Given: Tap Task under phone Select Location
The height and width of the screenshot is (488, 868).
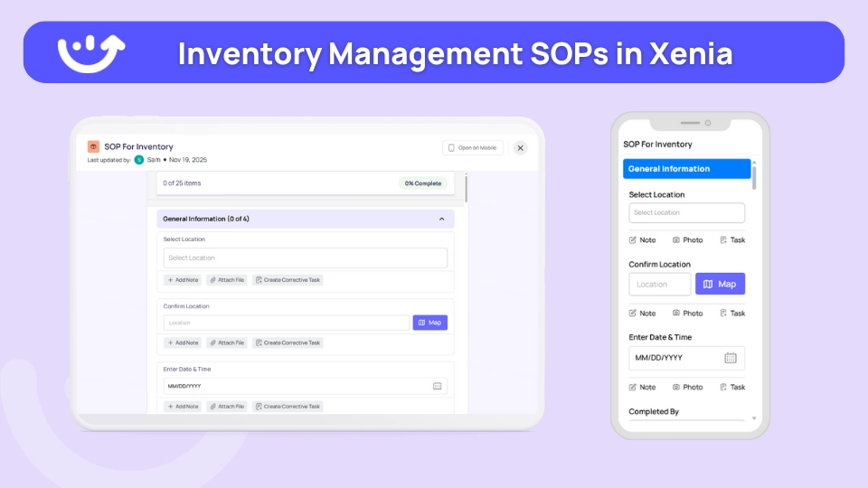Looking at the screenshot, I should 732,240.
